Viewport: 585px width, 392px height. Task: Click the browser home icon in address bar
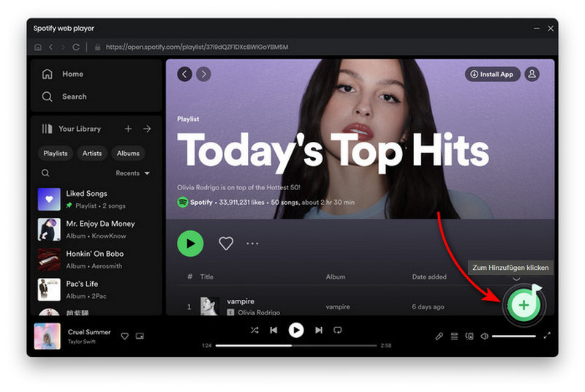pyautogui.click(x=38, y=47)
